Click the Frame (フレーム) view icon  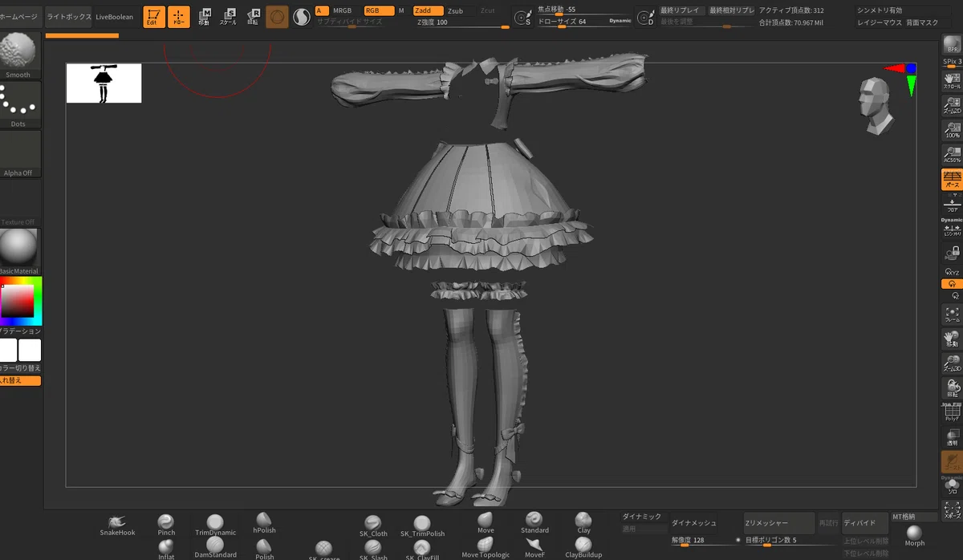pos(952,314)
